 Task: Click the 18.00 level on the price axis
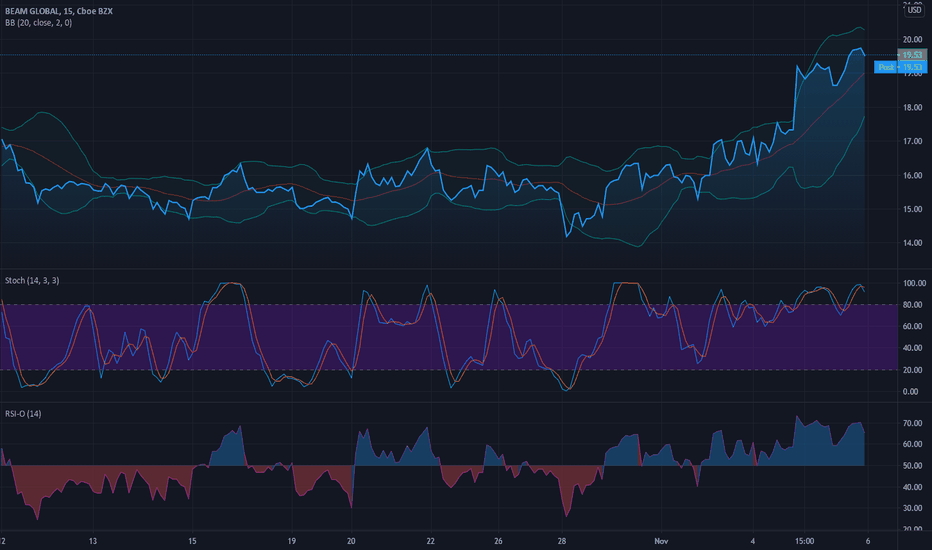point(912,108)
